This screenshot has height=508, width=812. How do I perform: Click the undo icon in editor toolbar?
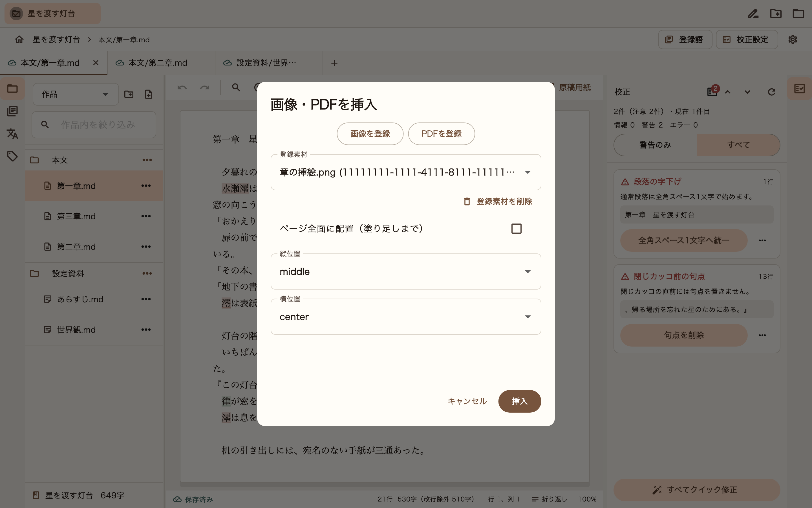(182, 88)
